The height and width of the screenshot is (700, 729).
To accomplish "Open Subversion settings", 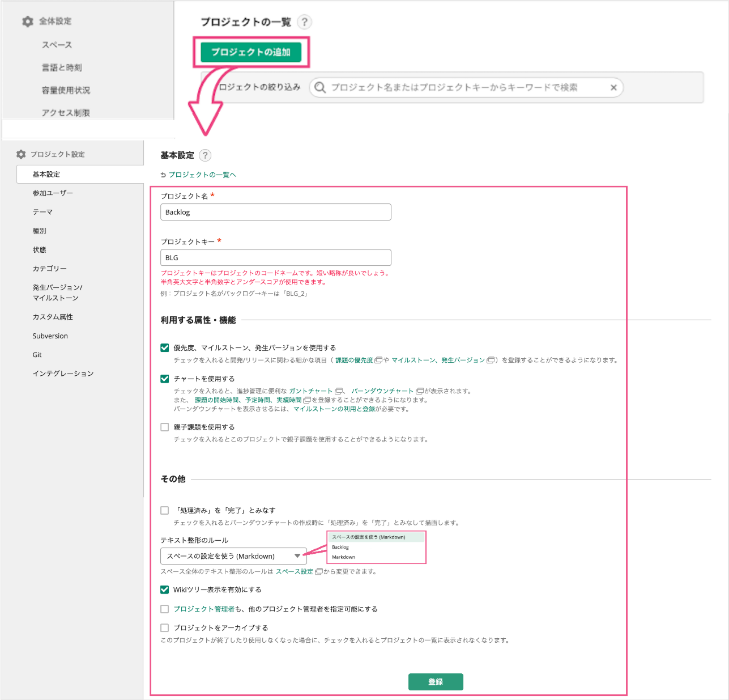I will 50,336.
